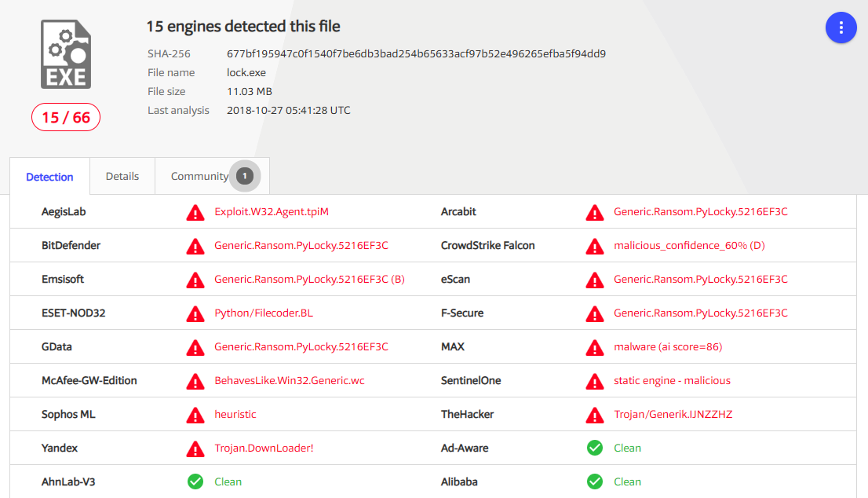
Task: Click F-Secure's Generic.Ransom.PyLocky.5216EF3C result
Action: click(701, 313)
